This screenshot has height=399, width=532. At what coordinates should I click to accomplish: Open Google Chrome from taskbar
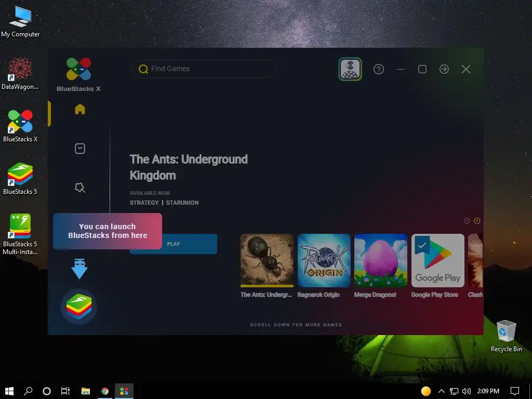point(105,391)
